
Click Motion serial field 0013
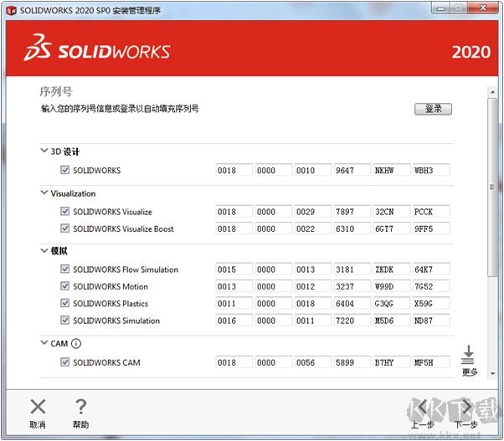[234, 286]
